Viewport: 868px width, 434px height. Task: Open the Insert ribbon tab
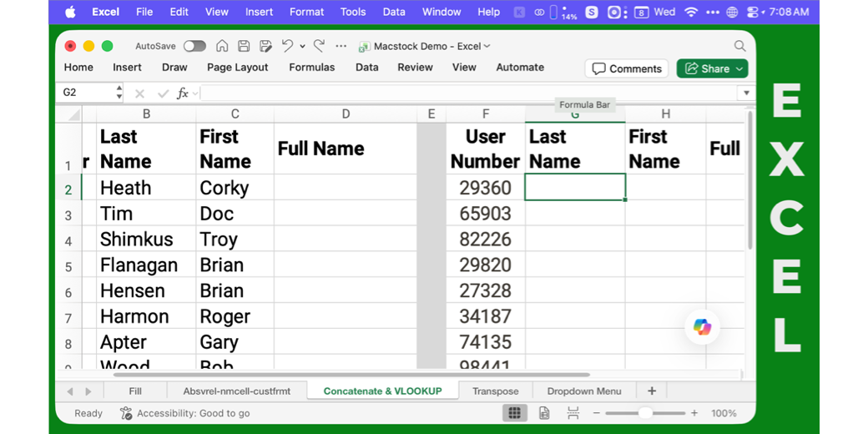point(128,68)
